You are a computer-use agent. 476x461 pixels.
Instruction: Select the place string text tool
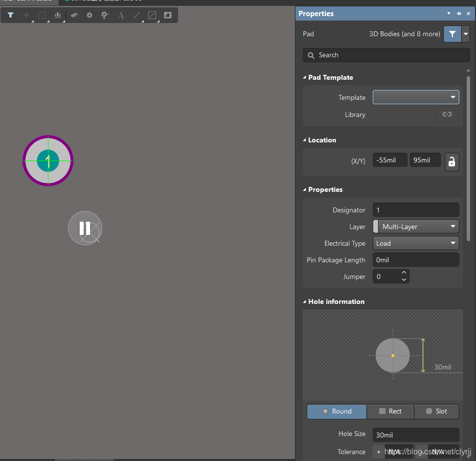pyautogui.click(x=121, y=15)
